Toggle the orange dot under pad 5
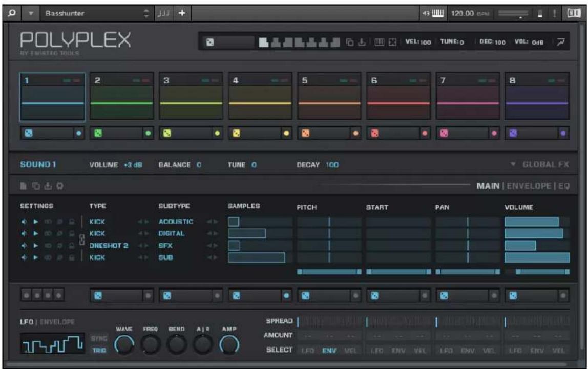This screenshot has width=588, height=369. [x=355, y=133]
